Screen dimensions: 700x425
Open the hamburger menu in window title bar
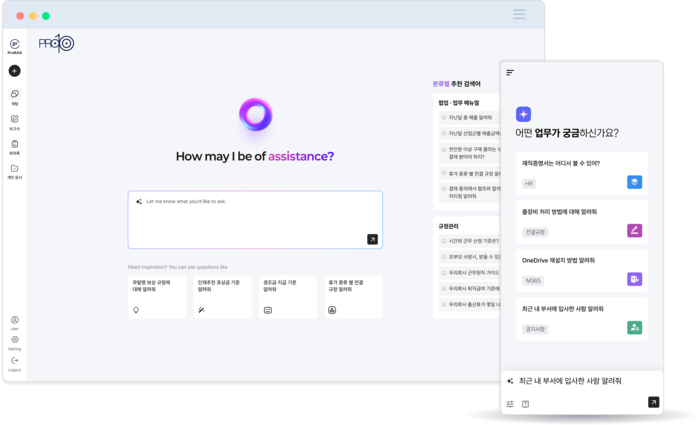pyautogui.click(x=519, y=14)
